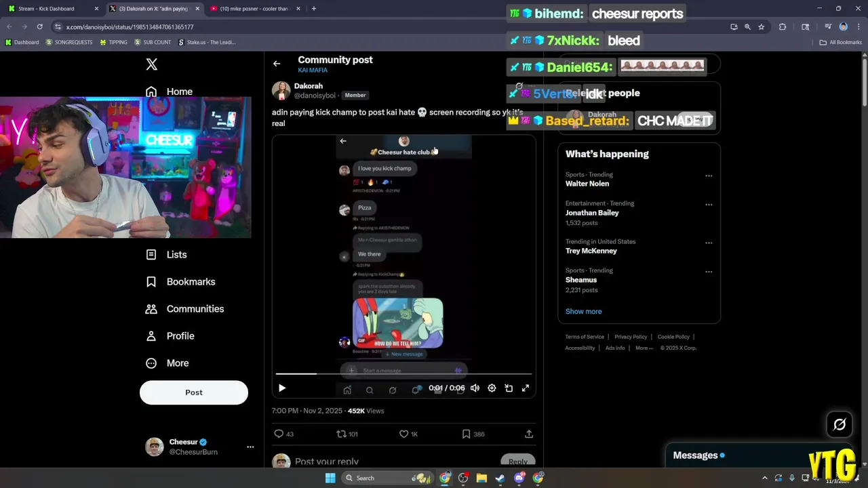
Task: Open File Explorer from taskbar
Action: (x=481, y=478)
